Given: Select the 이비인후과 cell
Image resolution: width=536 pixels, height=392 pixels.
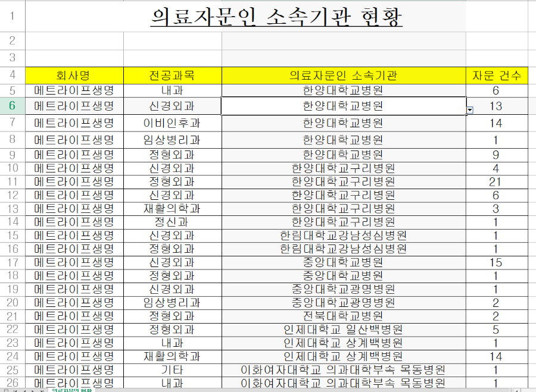Looking at the screenshot, I should click(x=173, y=123).
